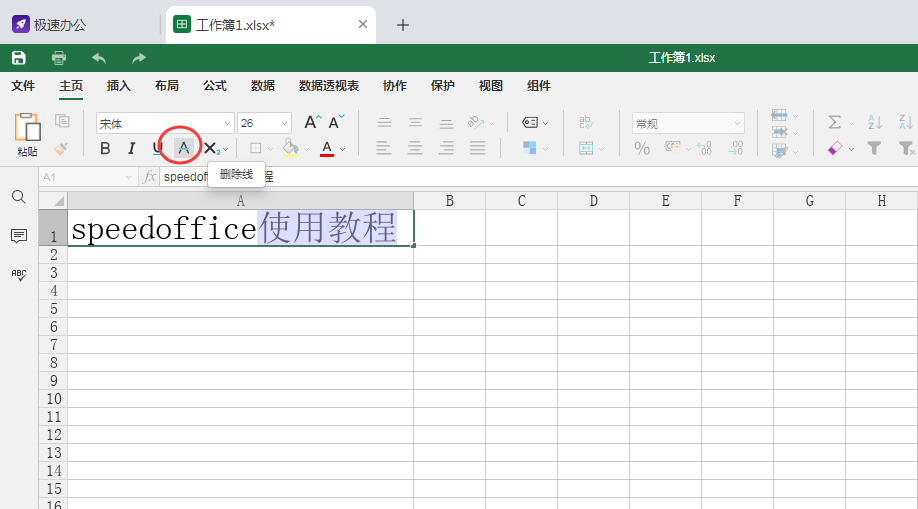Print the workbook using the printer icon
Image resolution: width=918 pixels, height=509 pixels.
[59, 57]
